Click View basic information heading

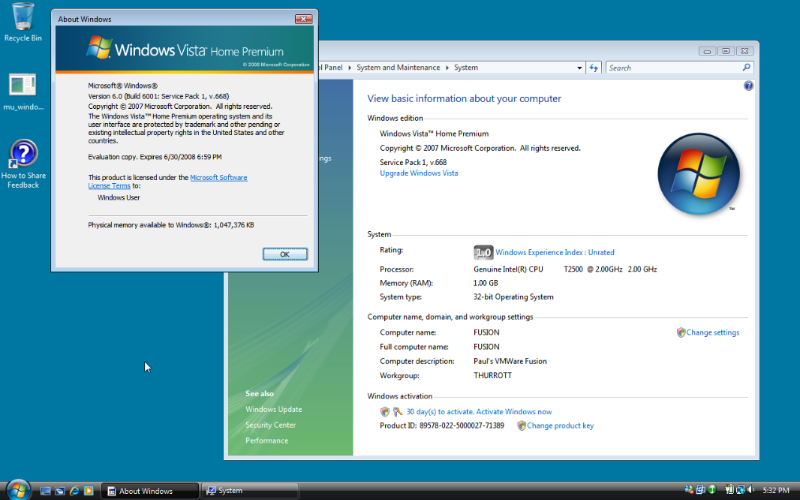(464, 98)
